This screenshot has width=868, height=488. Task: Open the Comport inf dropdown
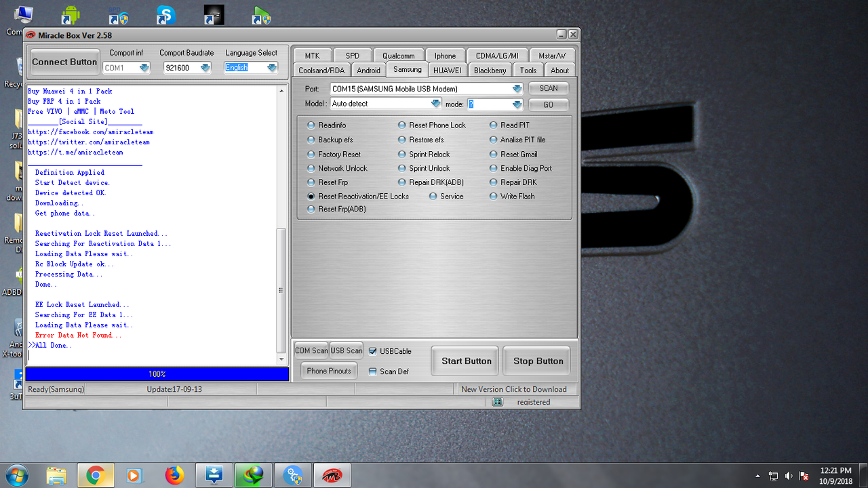(144, 68)
